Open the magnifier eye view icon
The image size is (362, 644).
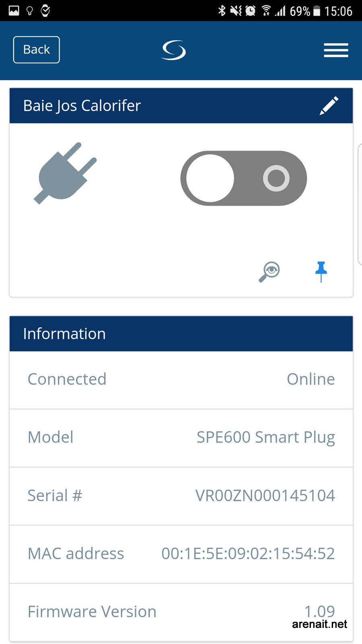269,272
